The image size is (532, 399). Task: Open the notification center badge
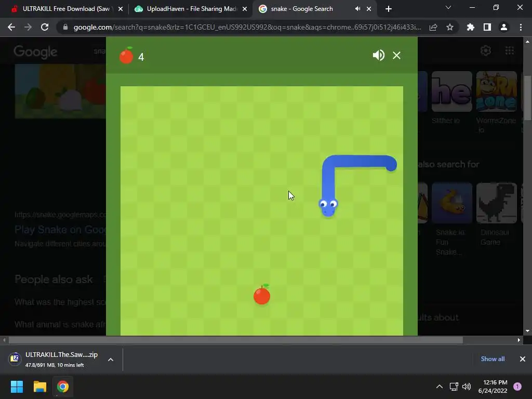click(x=517, y=387)
